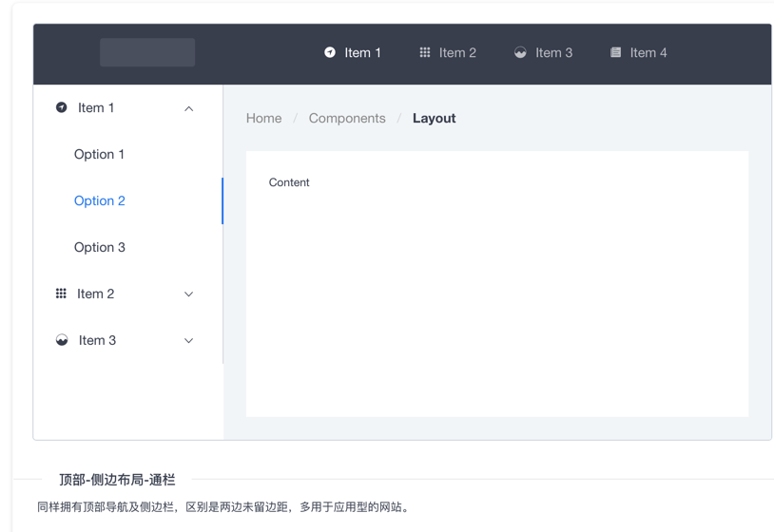Select Item 2 label in the top navigation bar
This screenshot has height=532, width=774.
click(457, 53)
